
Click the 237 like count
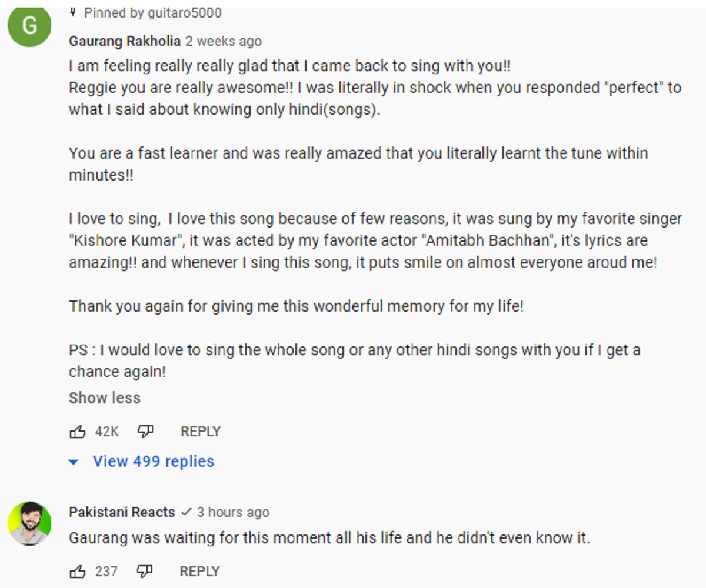[106, 571]
